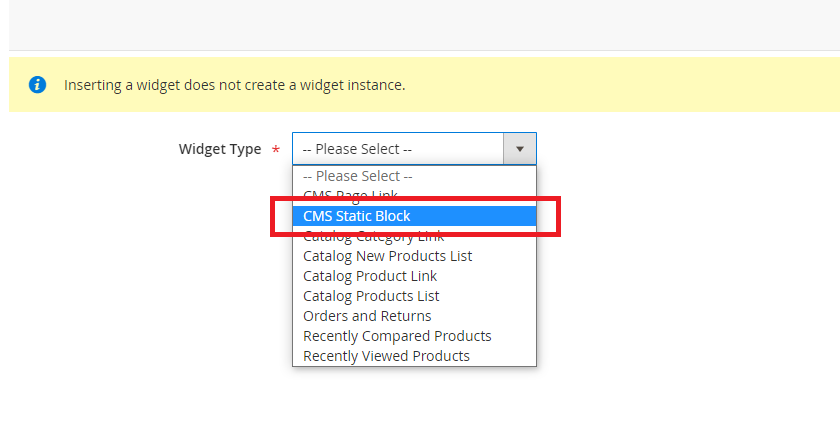Pick Recently Viewed Products widget type
Viewport: 840px width, 429px height.
click(386, 356)
